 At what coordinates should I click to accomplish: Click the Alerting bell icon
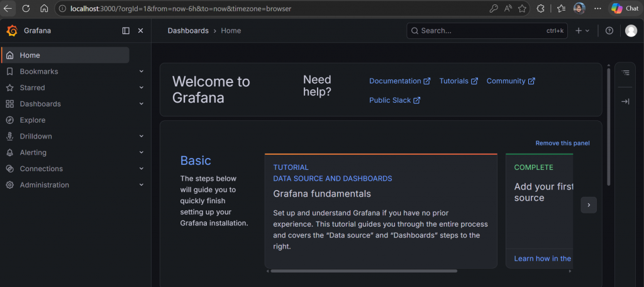[x=10, y=152]
